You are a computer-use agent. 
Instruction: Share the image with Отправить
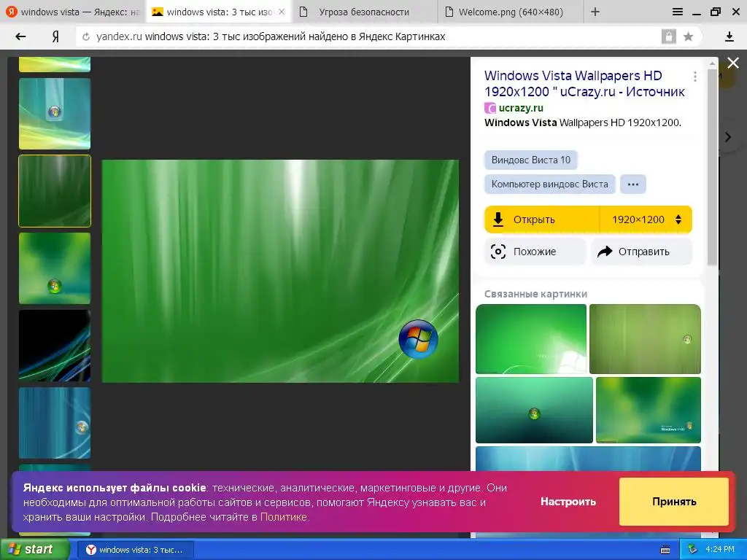point(641,252)
